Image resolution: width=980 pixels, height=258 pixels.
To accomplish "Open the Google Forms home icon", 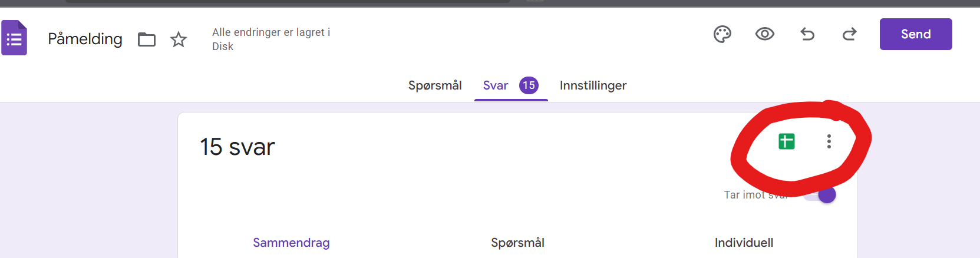I will coord(14,38).
